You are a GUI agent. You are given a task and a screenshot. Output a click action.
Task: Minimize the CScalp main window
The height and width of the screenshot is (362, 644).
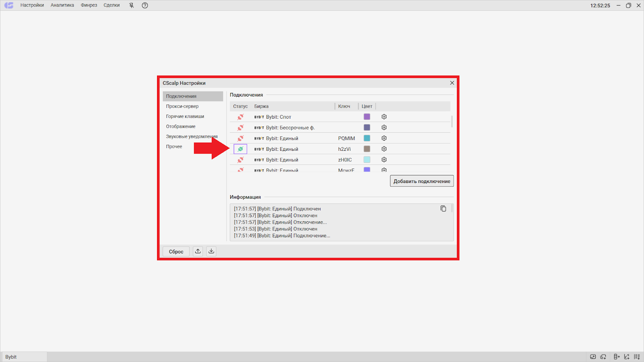pos(618,5)
